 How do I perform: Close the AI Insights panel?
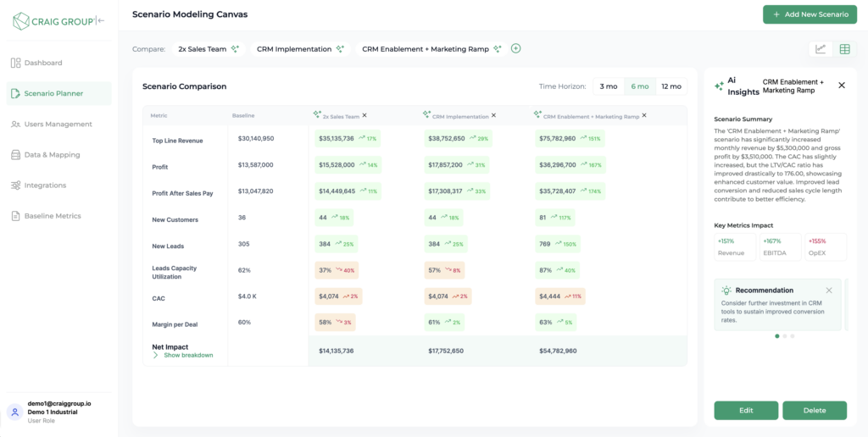coord(842,86)
